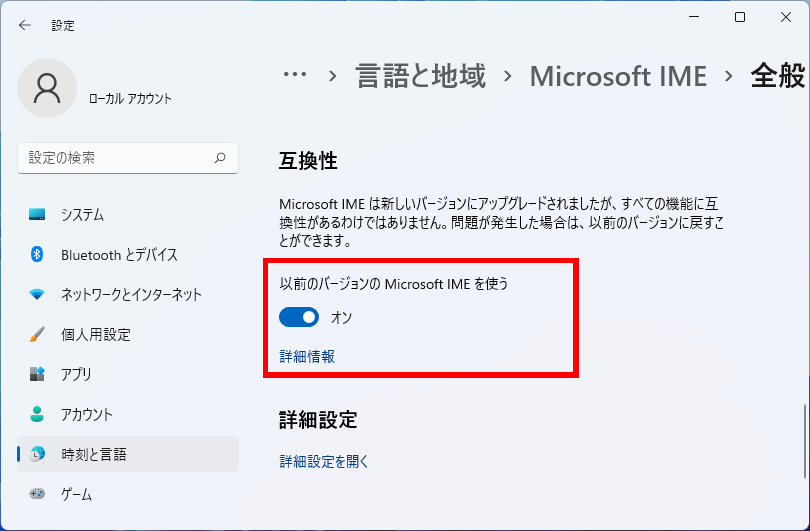The width and height of the screenshot is (810, 531).
Task: Click the vertical scrollbar on the right
Action: tap(804, 442)
